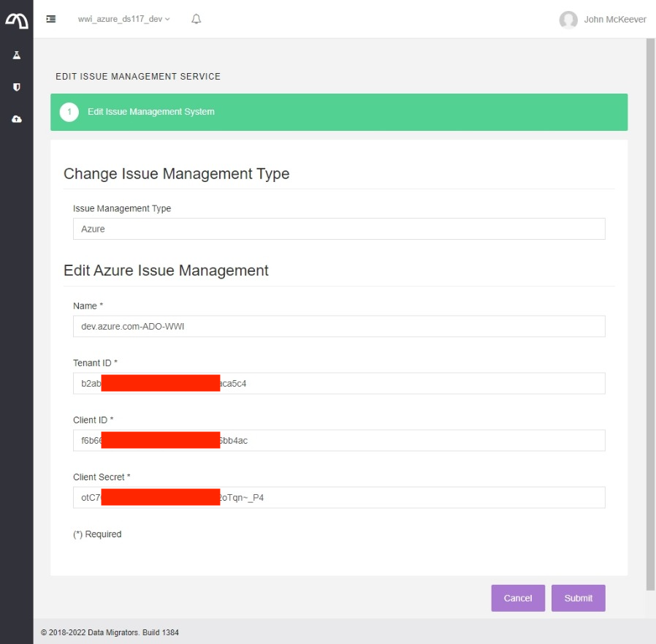Open the John McKeever user menu
The image size is (656, 644).
click(x=614, y=20)
